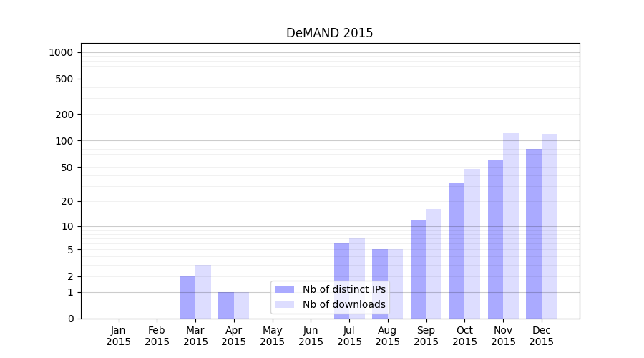Click the Jun 2015 x-axis label
644x358 pixels.
311,336
